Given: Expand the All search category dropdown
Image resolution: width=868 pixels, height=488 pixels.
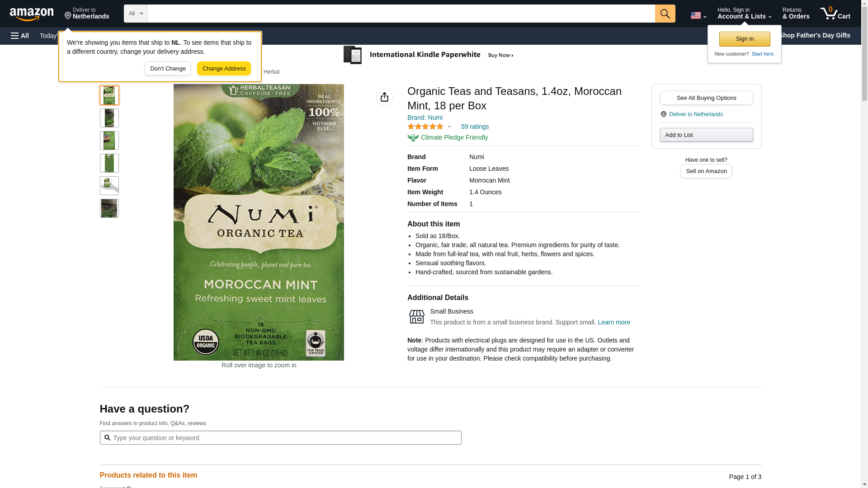Looking at the screenshot, I should pyautogui.click(x=135, y=14).
